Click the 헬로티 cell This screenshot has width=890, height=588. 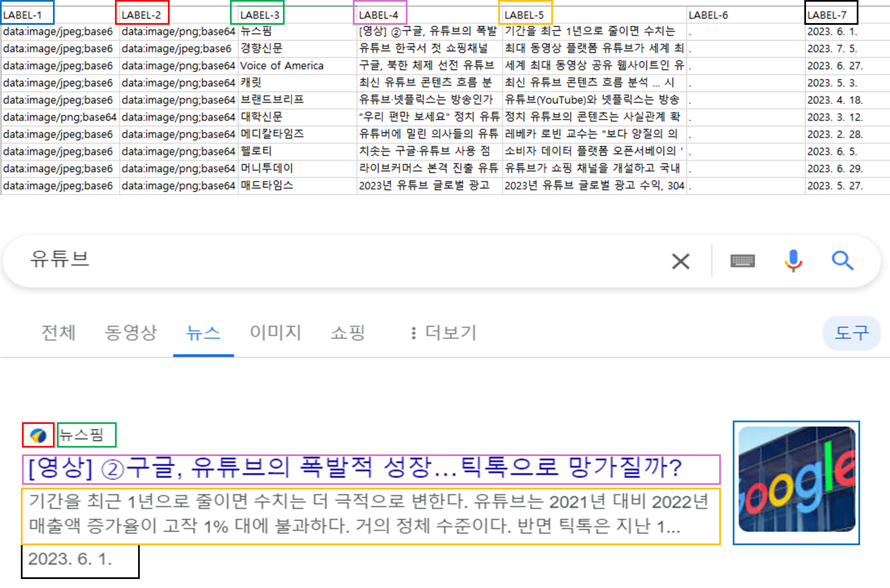tap(297, 151)
